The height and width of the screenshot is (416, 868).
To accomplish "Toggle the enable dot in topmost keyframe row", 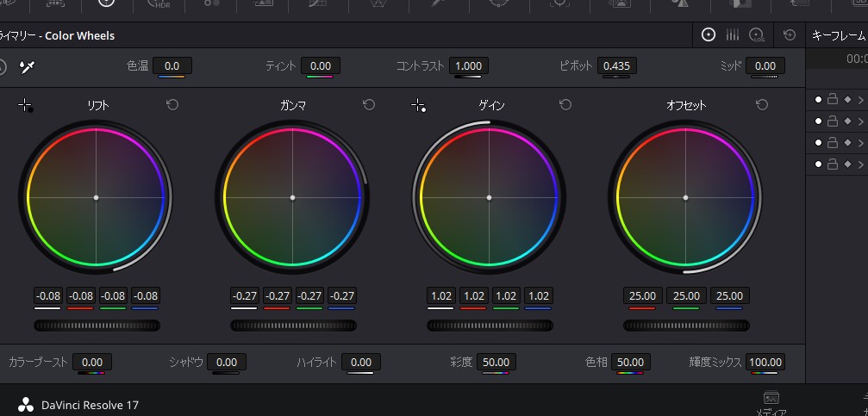I will pos(818,100).
